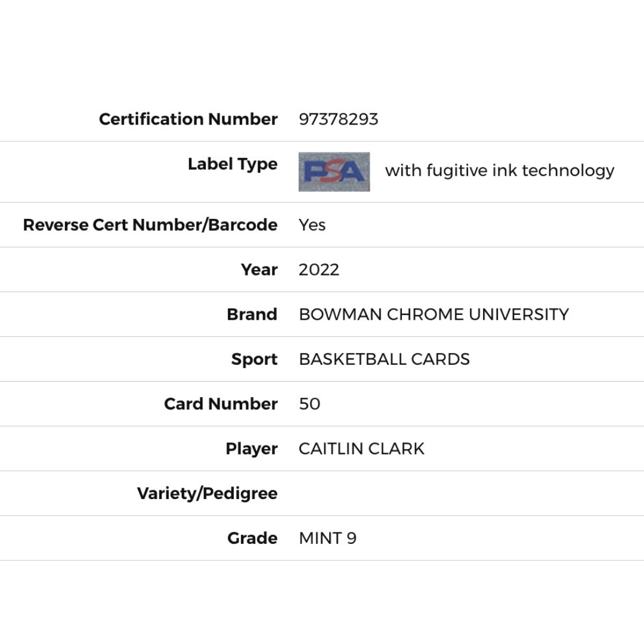Click the Player label
The height and width of the screenshot is (644, 644).
point(252,449)
